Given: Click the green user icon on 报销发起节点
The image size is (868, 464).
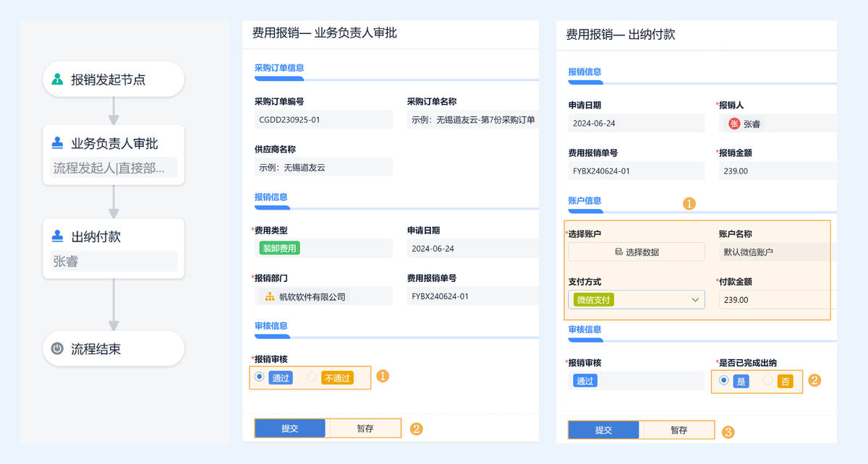Looking at the screenshot, I should point(58,80).
